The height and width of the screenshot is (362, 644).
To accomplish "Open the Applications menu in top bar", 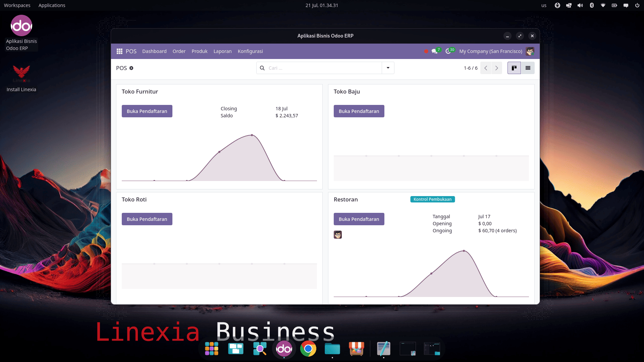I will pyautogui.click(x=52, y=5).
